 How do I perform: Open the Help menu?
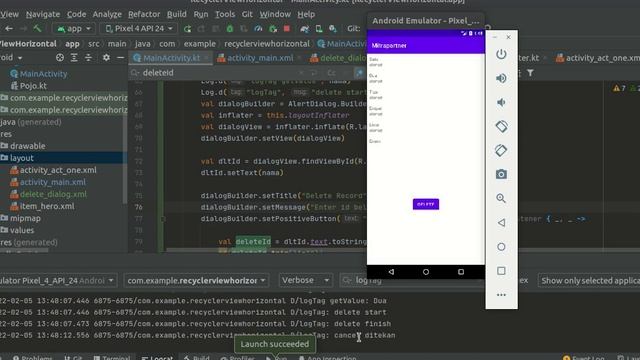[306, 14]
